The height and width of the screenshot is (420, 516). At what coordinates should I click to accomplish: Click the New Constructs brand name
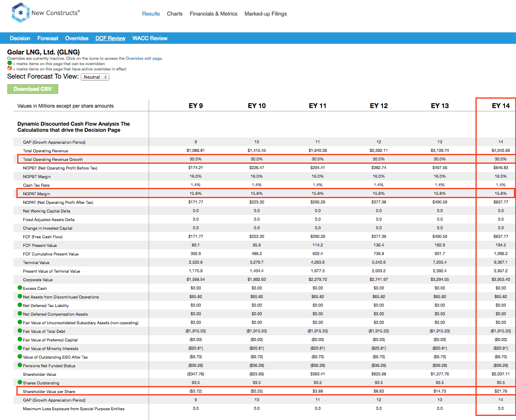[x=56, y=13]
